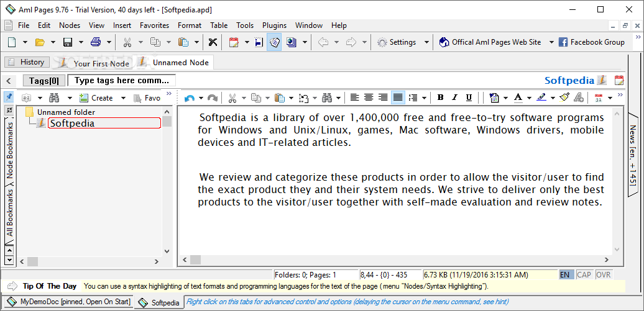Viewport: 644px width, 311px height.
Task: Open the Facebook Group link
Action: click(591, 42)
